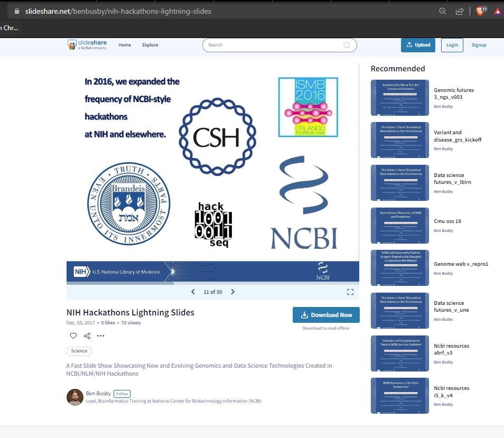Open Genome web v_repro1 thumbnail

pos(400,268)
